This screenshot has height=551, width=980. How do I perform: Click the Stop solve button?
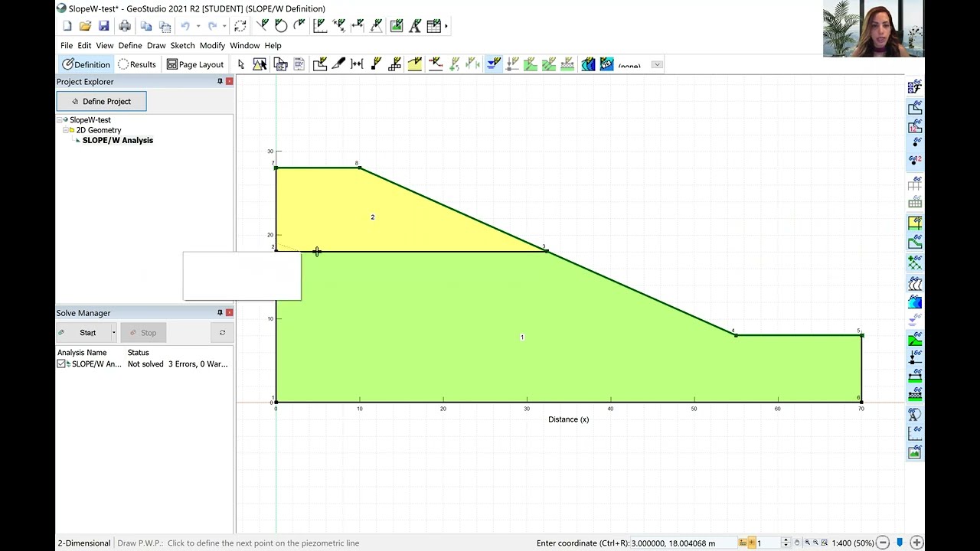[x=142, y=333]
